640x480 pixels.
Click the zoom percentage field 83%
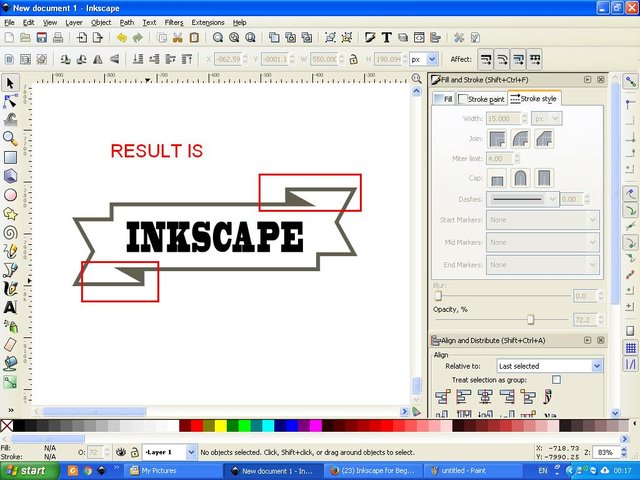(x=608, y=452)
